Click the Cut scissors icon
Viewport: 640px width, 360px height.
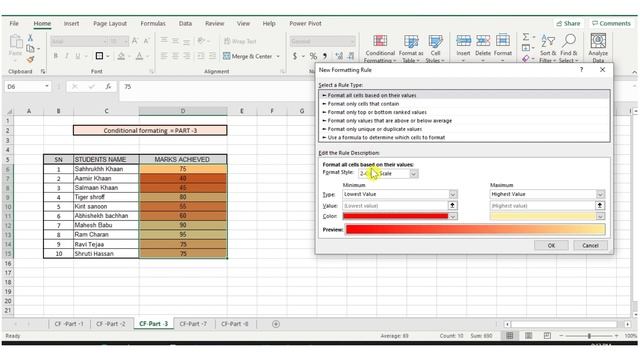point(30,38)
